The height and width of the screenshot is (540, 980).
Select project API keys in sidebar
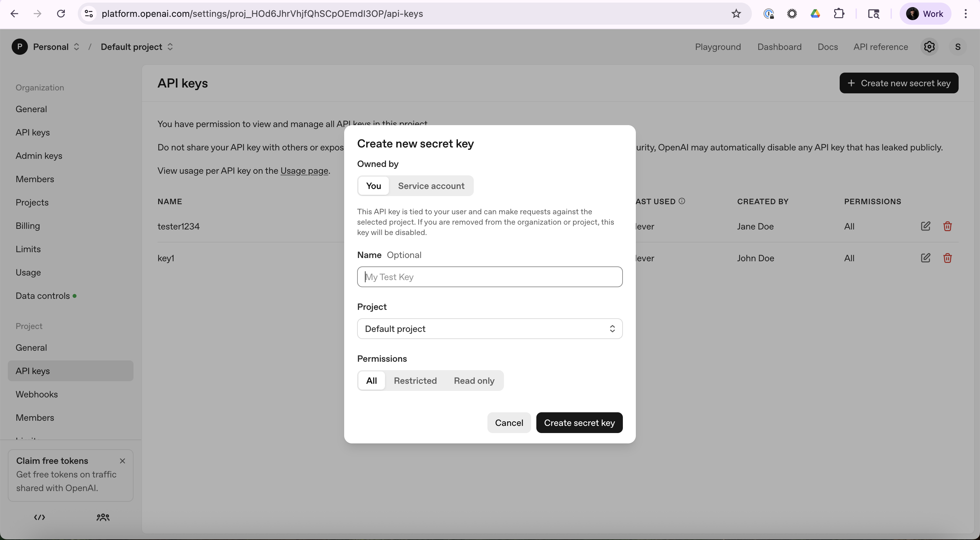(x=70, y=371)
